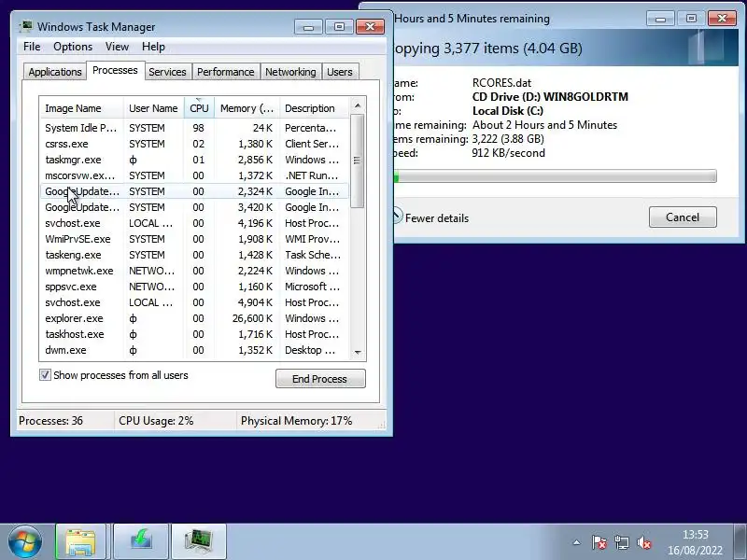This screenshot has height=560, width=747.
Task: Select the WmiPrvSE.exe process
Action: 194,239
